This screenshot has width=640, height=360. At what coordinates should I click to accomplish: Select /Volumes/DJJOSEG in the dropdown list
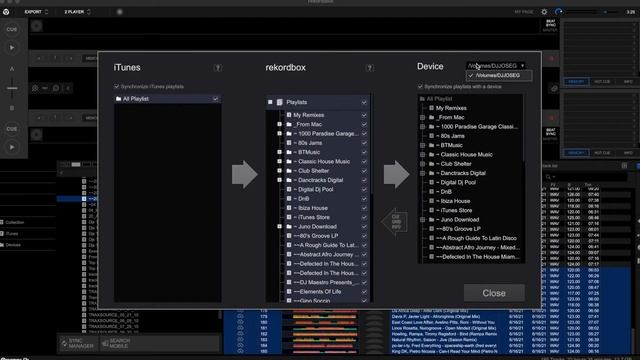tap(499, 76)
